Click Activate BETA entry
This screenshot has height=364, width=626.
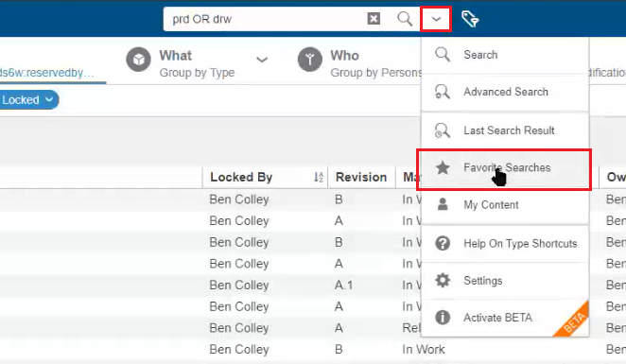click(505, 318)
